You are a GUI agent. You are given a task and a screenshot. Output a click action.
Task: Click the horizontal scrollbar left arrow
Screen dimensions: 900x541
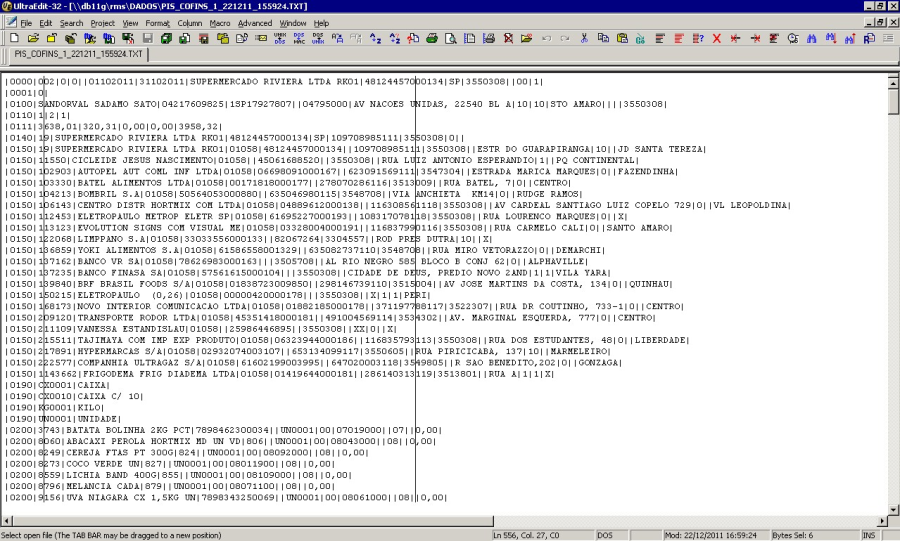(x=6, y=521)
